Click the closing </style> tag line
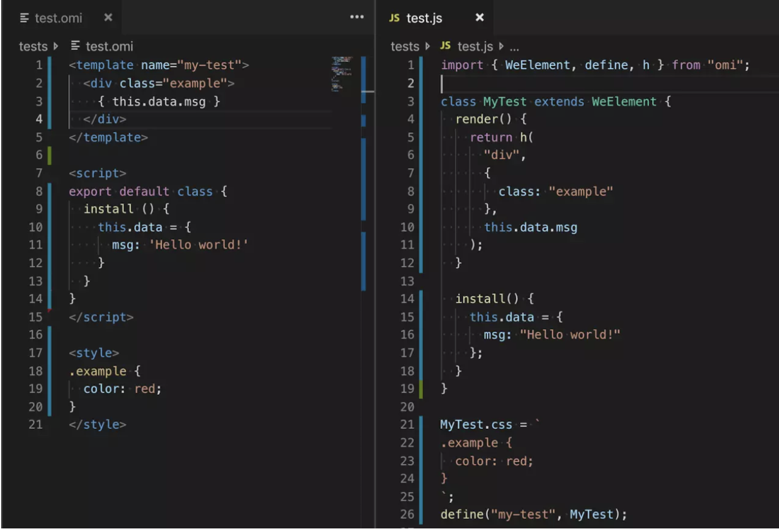 point(98,425)
